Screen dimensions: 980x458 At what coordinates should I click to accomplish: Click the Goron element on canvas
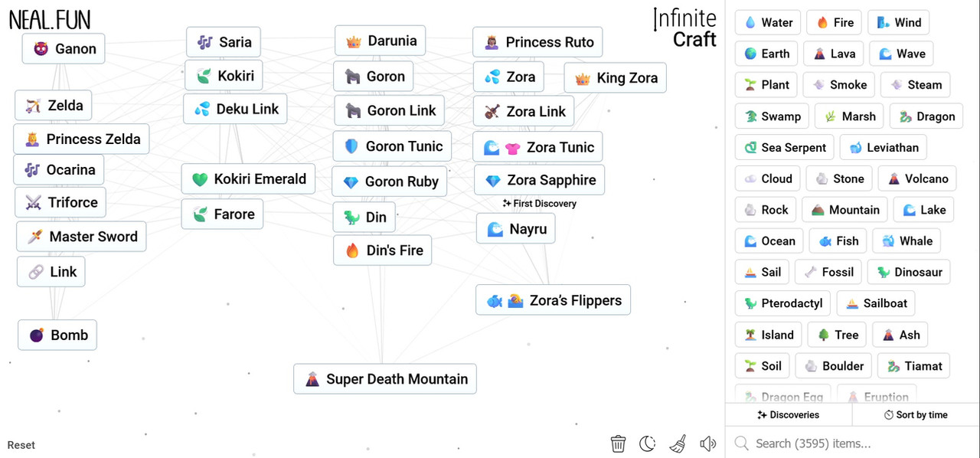point(374,77)
